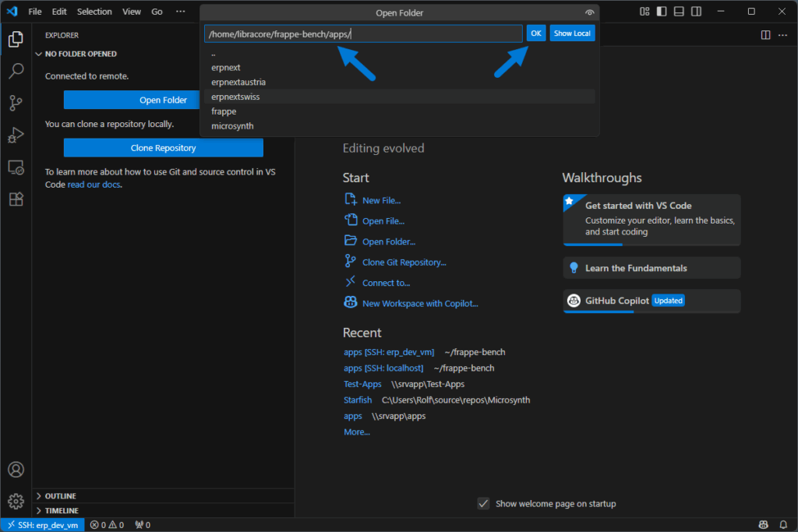The width and height of the screenshot is (798, 532).
Task: Select microsynth folder in list
Action: 400,126
